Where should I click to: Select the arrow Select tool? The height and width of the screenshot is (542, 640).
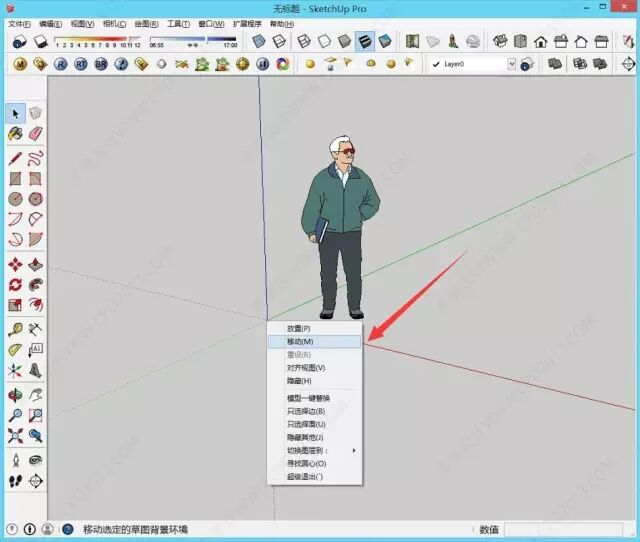point(16,113)
